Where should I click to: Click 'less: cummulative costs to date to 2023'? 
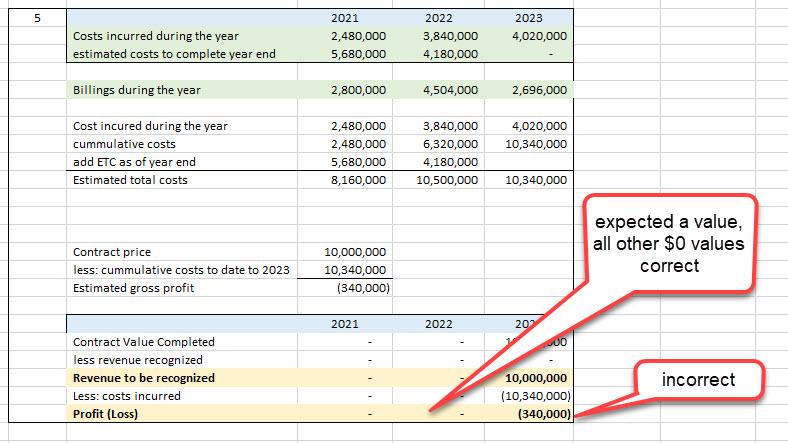[x=181, y=270]
